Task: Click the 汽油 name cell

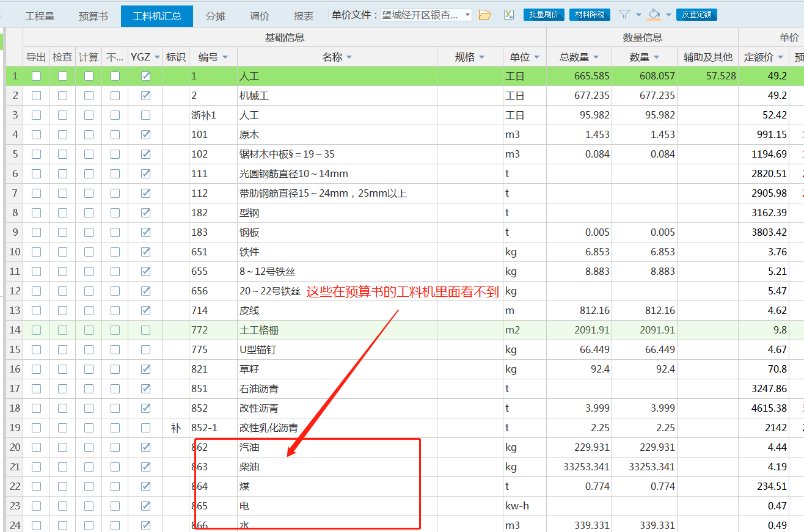Action: (337, 448)
